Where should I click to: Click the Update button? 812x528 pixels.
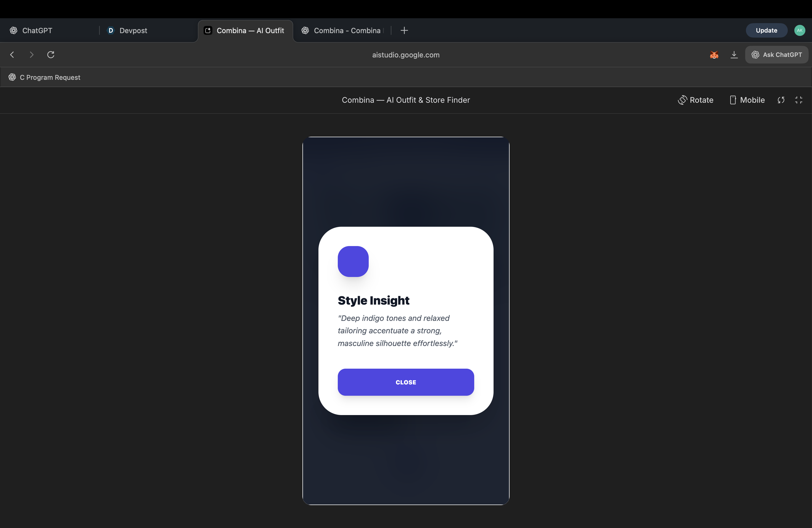point(766,30)
